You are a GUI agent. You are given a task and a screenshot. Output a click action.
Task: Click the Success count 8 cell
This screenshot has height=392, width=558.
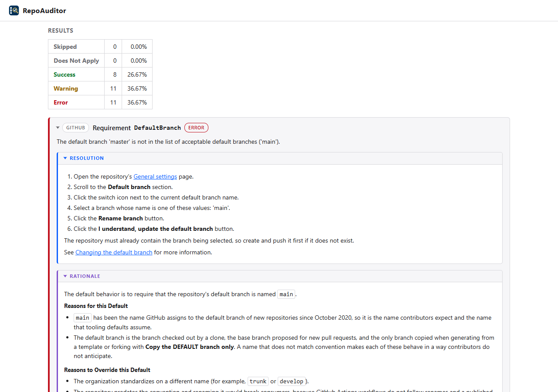click(x=113, y=74)
